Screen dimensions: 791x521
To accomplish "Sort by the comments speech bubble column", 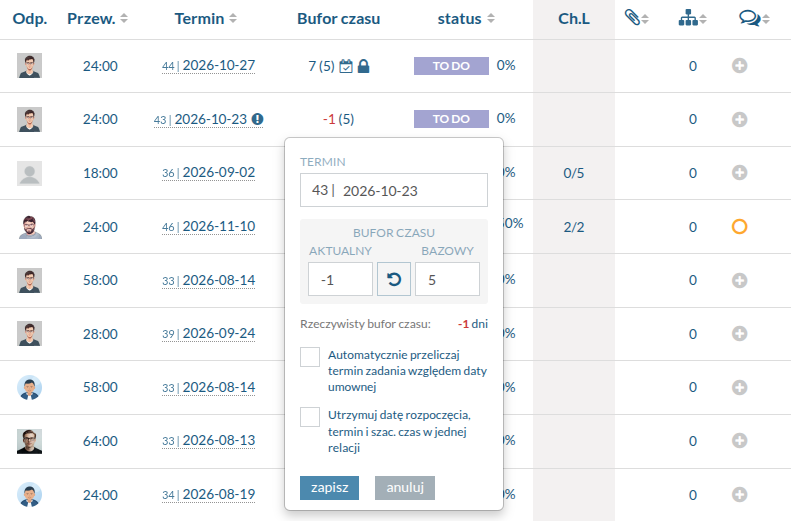I will tap(754, 19).
